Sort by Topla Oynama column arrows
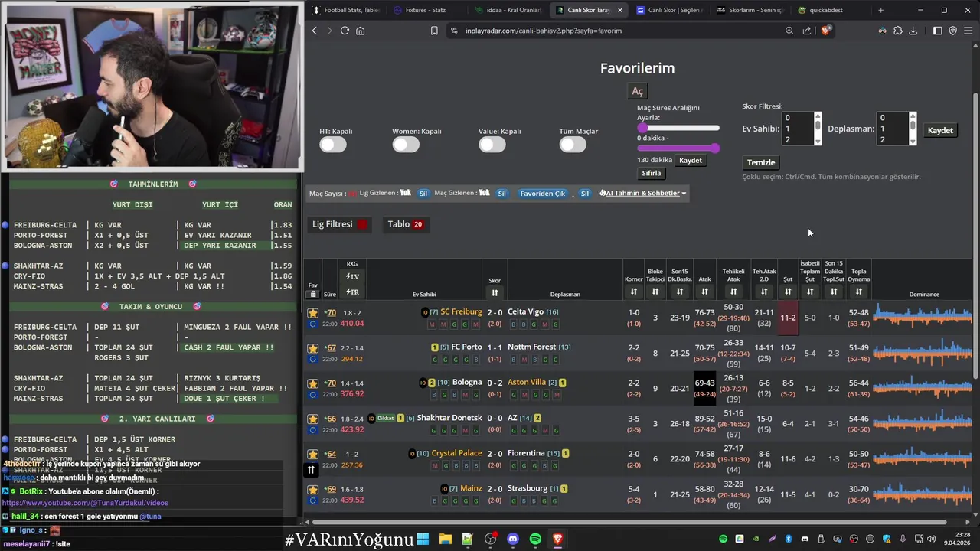980x551 pixels. coord(859,292)
